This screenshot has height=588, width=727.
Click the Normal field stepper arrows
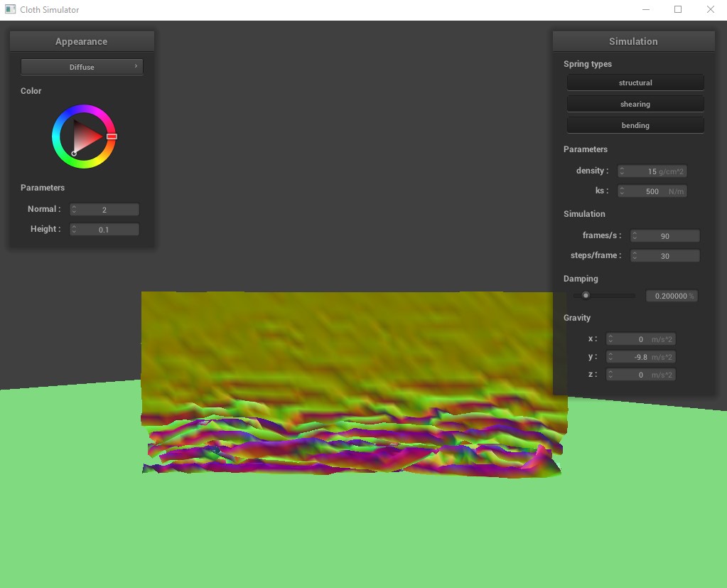pyautogui.click(x=74, y=210)
